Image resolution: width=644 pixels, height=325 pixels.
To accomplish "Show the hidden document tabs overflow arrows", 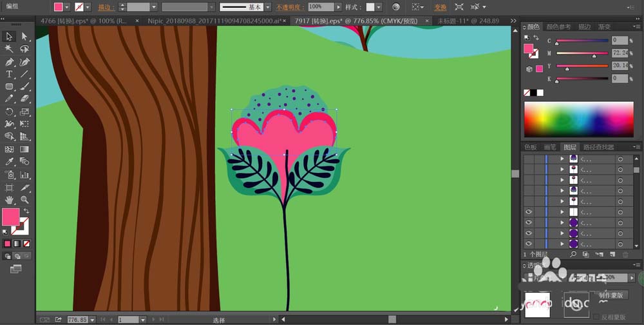I will point(513,21).
